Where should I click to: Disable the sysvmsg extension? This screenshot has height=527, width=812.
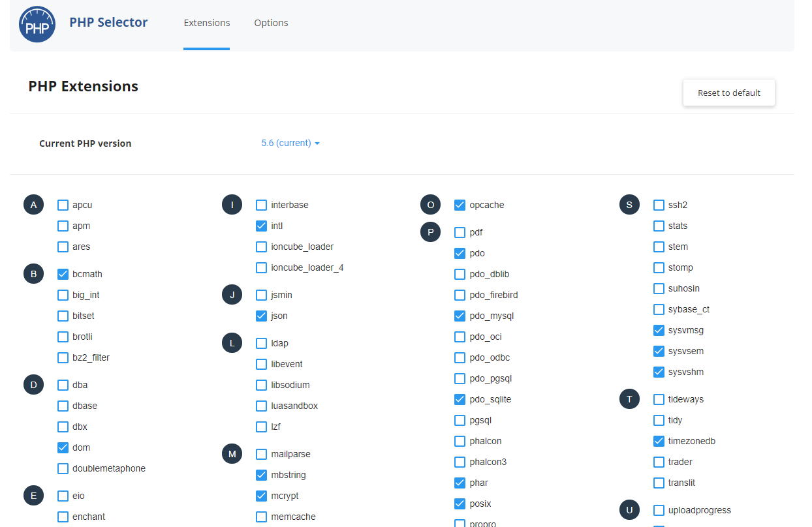click(x=659, y=330)
